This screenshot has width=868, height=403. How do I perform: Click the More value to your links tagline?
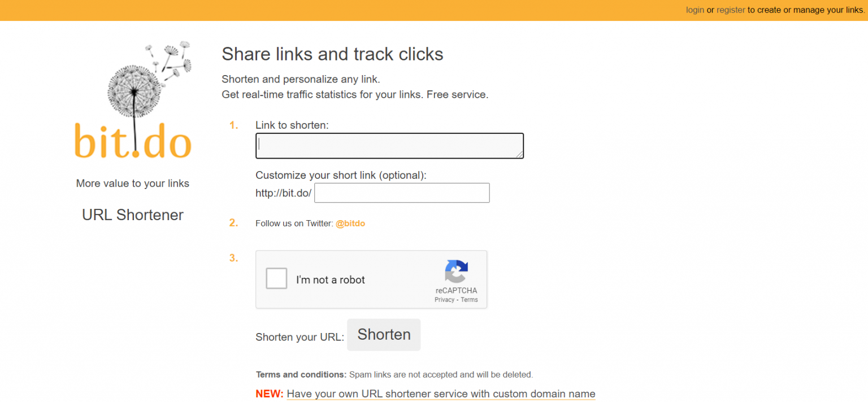click(133, 183)
